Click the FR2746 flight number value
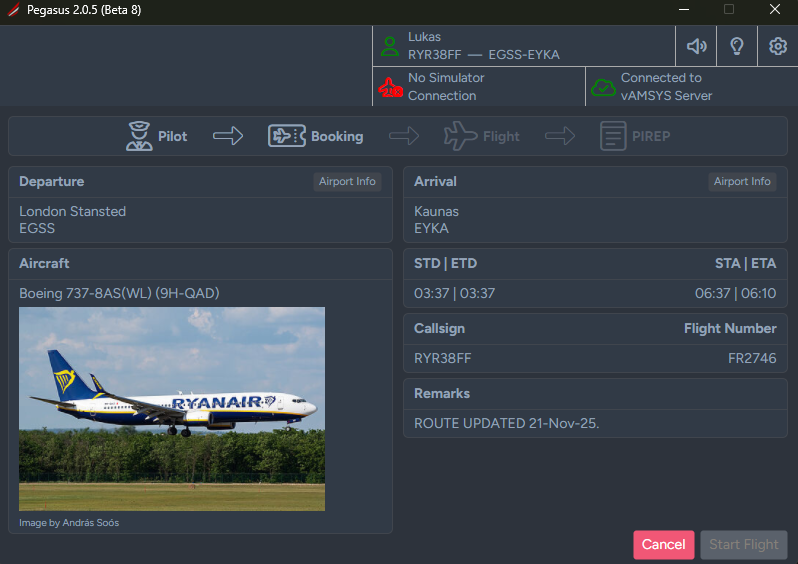The height and width of the screenshot is (564, 798). point(752,358)
